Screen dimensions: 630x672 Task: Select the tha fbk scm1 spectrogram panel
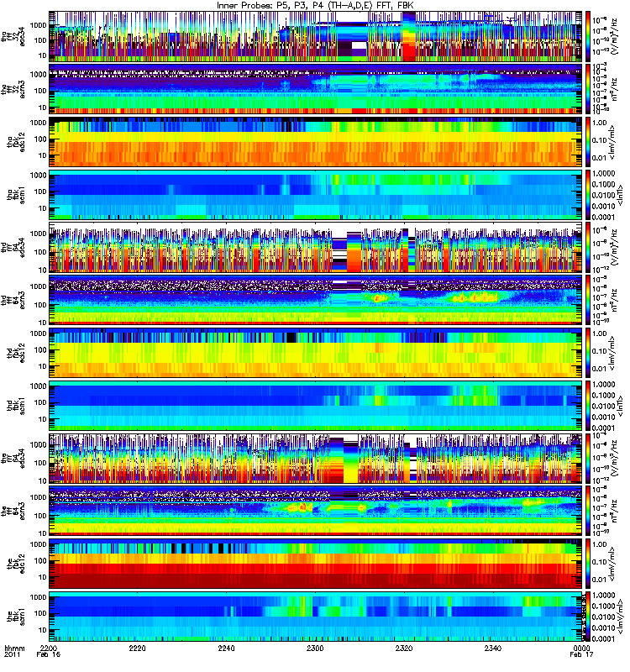point(316,195)
